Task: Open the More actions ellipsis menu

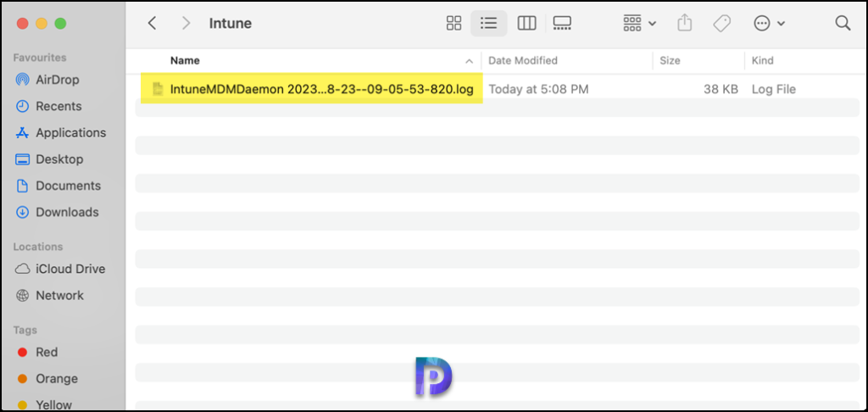Action: (x=770, y=23)
